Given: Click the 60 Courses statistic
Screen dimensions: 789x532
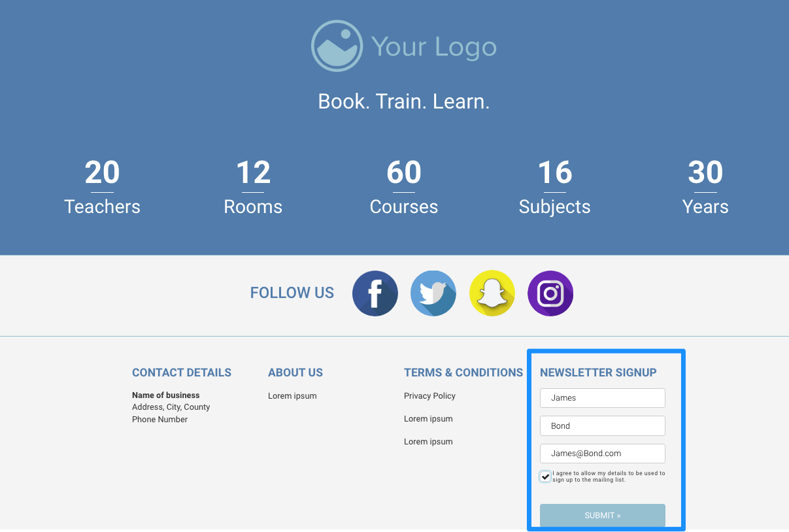Looking at the screenshot, I should coord(404,188).
